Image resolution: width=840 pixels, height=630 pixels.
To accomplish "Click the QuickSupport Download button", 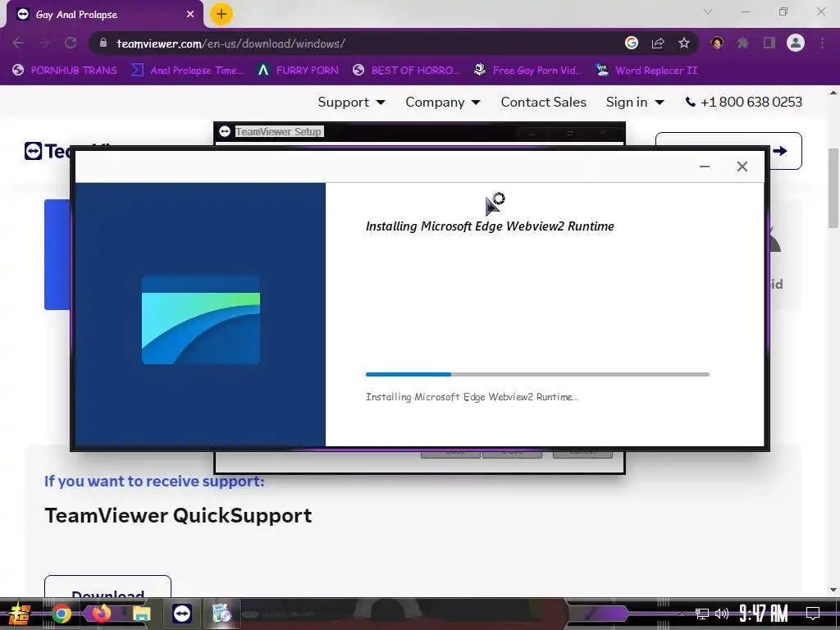I will [x=107, y=587].
